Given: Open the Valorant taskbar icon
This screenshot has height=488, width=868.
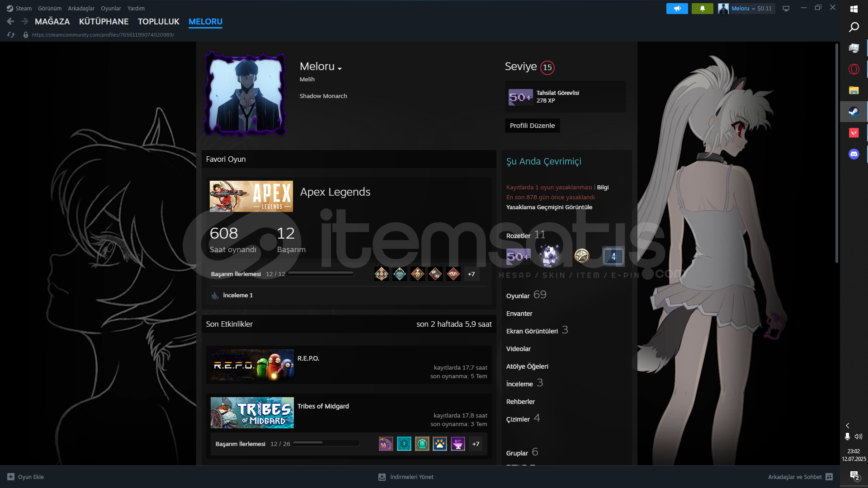Looking at the screenshot, I should [x=854, y=133].
